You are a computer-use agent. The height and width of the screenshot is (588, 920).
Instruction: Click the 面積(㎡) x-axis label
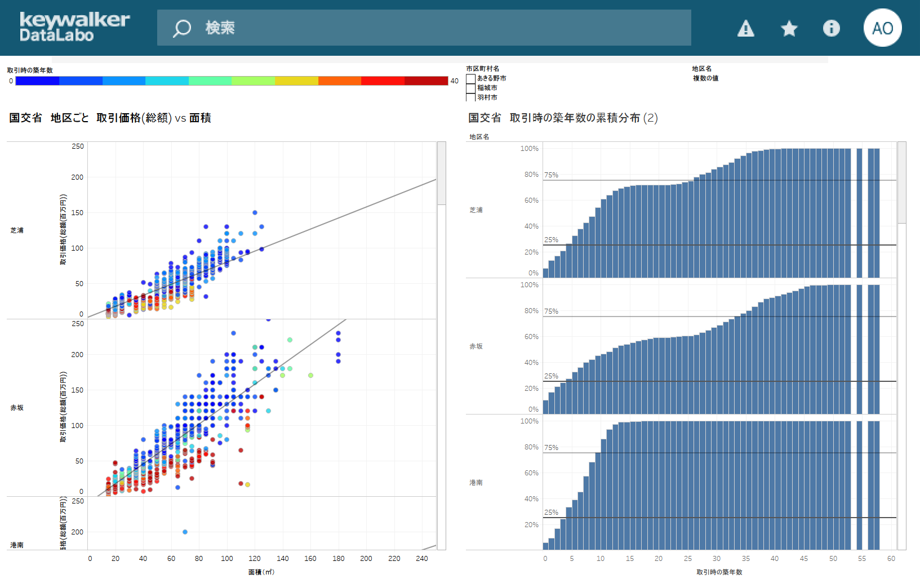pos(261,572)
